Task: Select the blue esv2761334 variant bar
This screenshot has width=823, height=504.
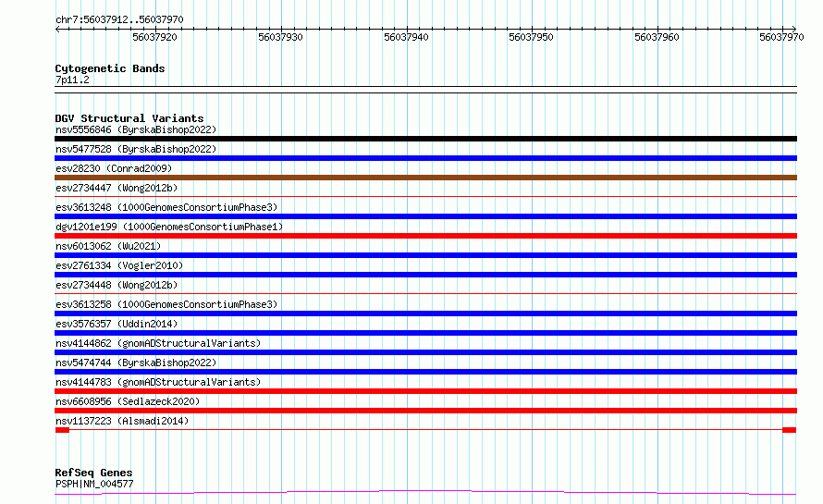Action: 425,275
